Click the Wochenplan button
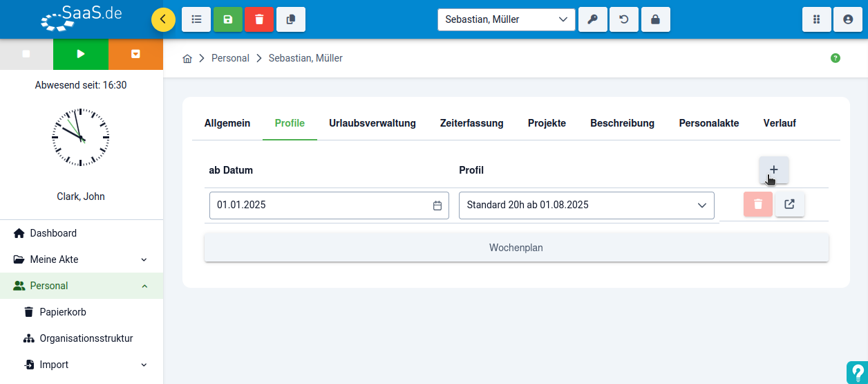This screenshot has width=868, height=384. [516, 248]
